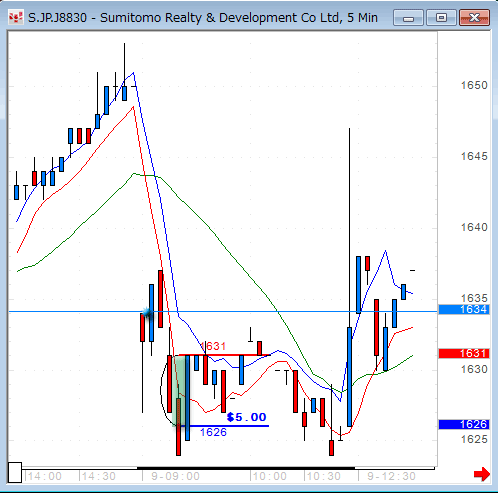498x493 pixels.
Task: Click the red scroll-right arrow
Action: pos(482,474)
